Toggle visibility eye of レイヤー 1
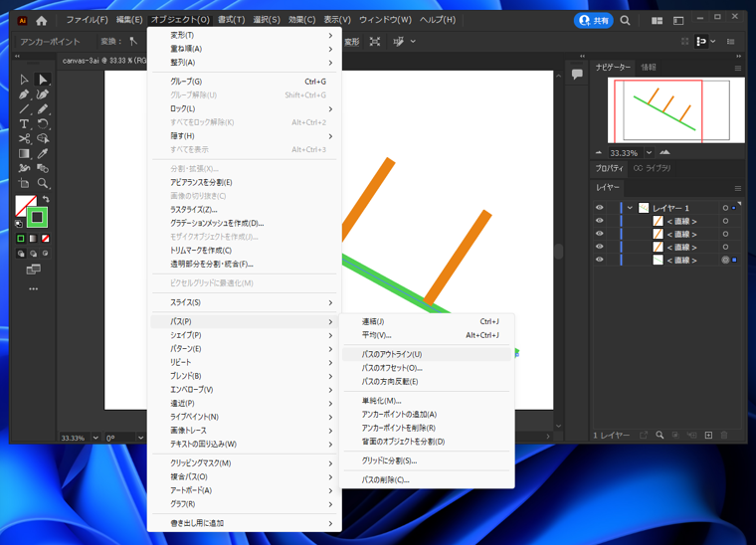Image resolution: width=756 pixels, height=545 pixels. (x=599, y=208)
